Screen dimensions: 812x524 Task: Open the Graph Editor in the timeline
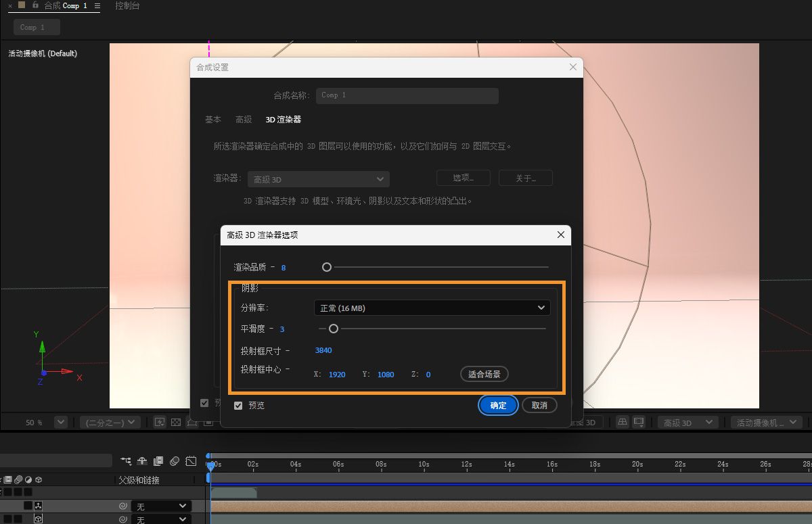tap(190, 460)
